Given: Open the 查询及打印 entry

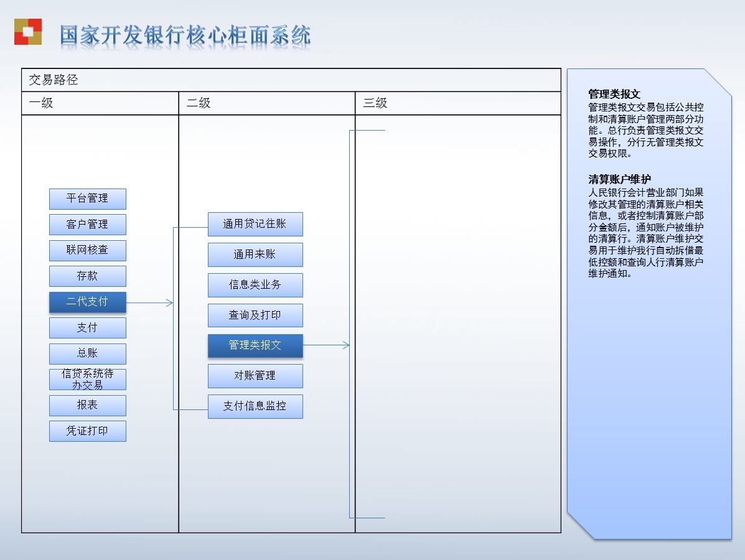Looking at the screenshot, I should coord(255,315).
